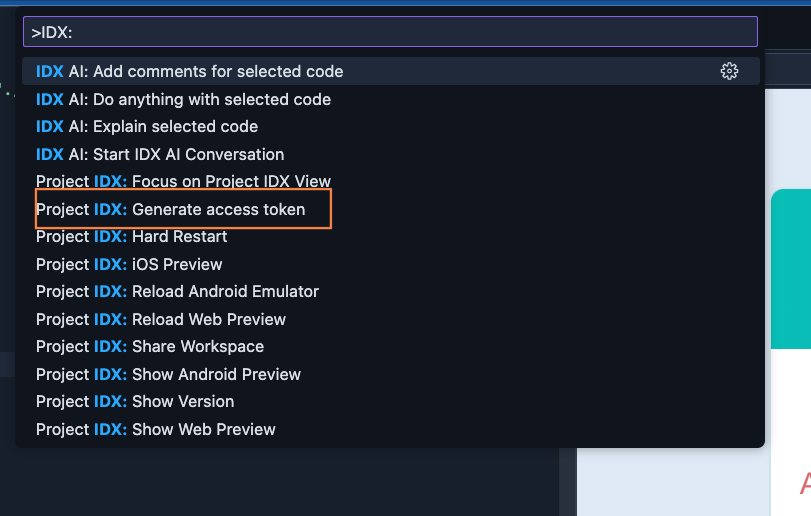Choose Project IDX: Reload Android Emulator
811x516 pixels.
click(391, 292)
